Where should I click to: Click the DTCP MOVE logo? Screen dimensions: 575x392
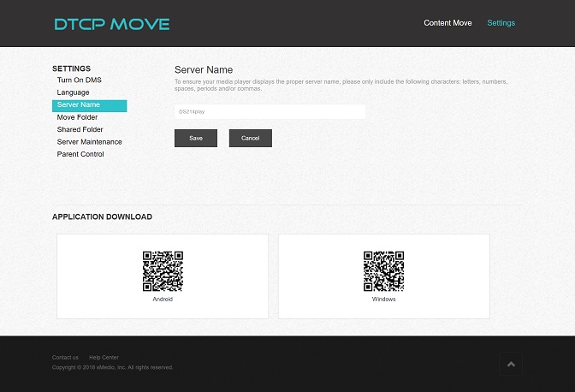[111, 24]
